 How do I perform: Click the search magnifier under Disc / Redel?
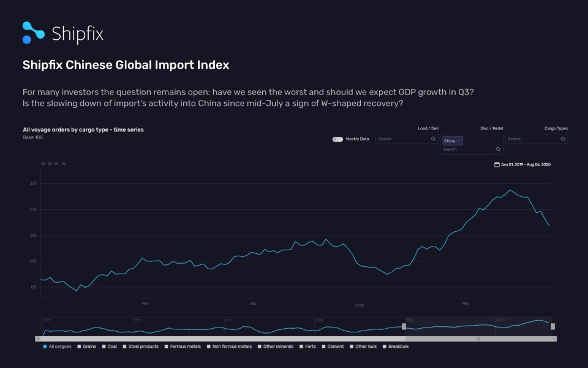tap(498, 150)
